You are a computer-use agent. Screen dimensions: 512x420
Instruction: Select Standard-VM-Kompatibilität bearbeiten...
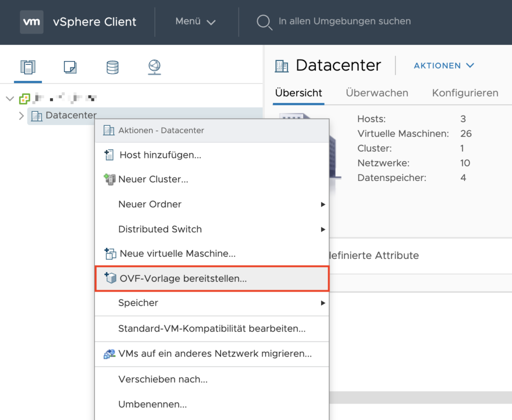pyautogui.click(x=212, y=328)
